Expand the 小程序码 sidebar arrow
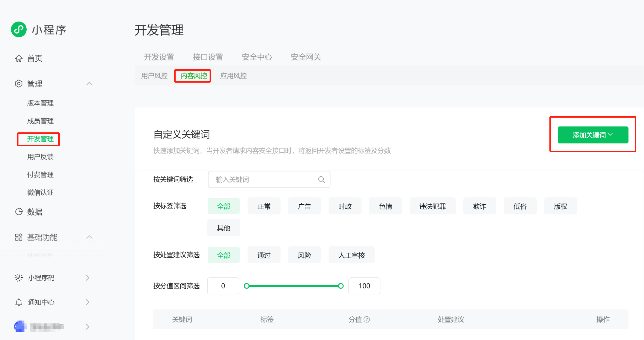Screen dimensions: 644x340 coord(87,278)
